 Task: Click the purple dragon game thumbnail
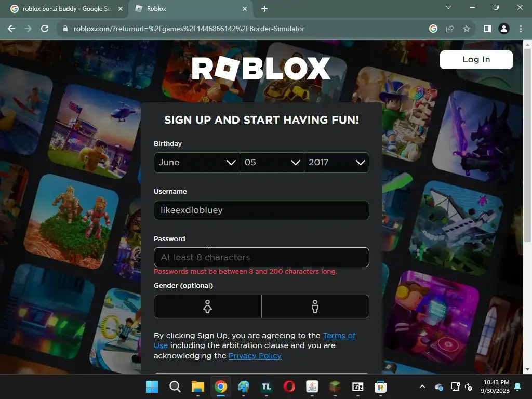479,136
